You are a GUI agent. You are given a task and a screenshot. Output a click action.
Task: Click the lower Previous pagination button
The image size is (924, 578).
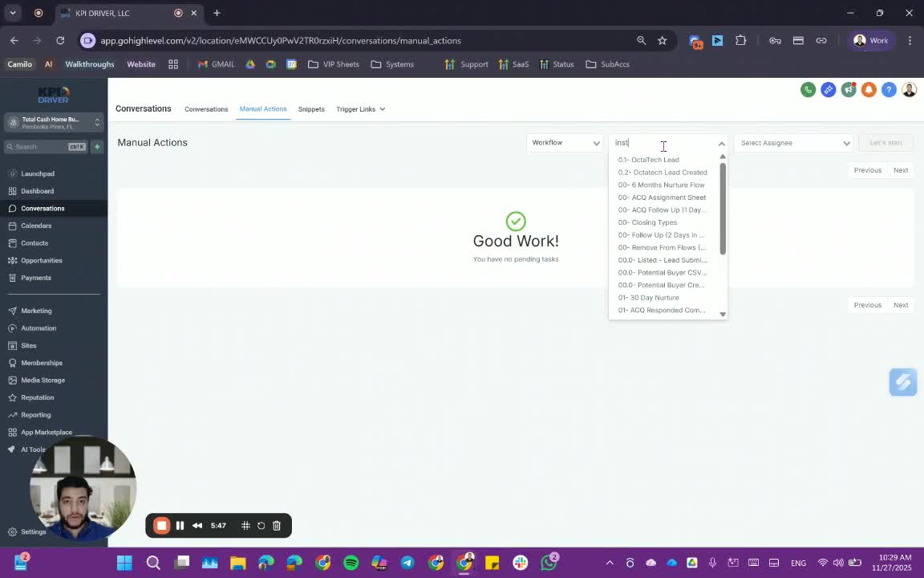867,306
